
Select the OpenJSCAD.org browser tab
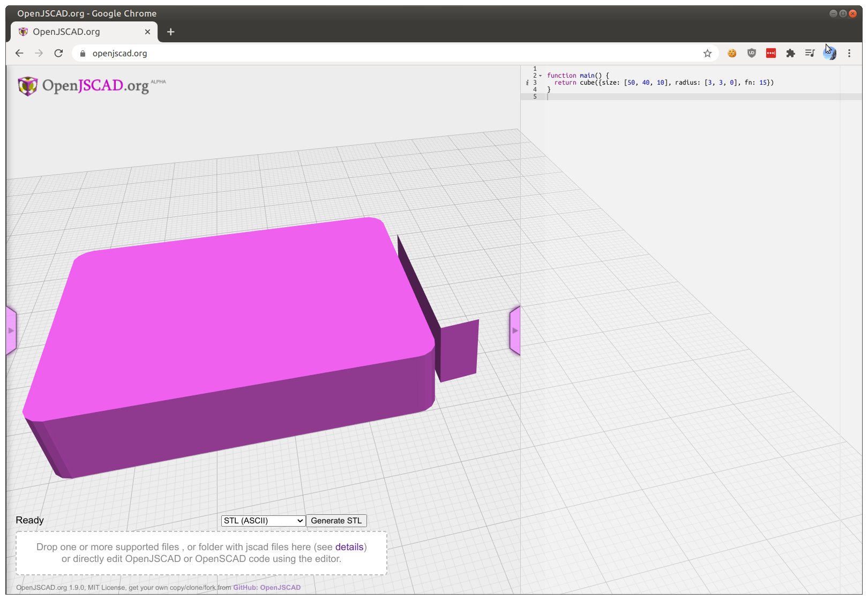coord(75,32)
